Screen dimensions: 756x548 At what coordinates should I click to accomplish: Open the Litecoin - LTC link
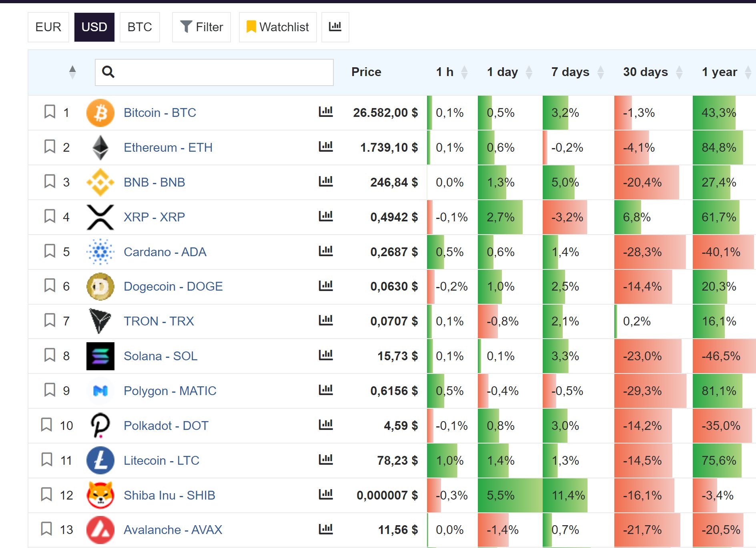[x=161, y=460]
